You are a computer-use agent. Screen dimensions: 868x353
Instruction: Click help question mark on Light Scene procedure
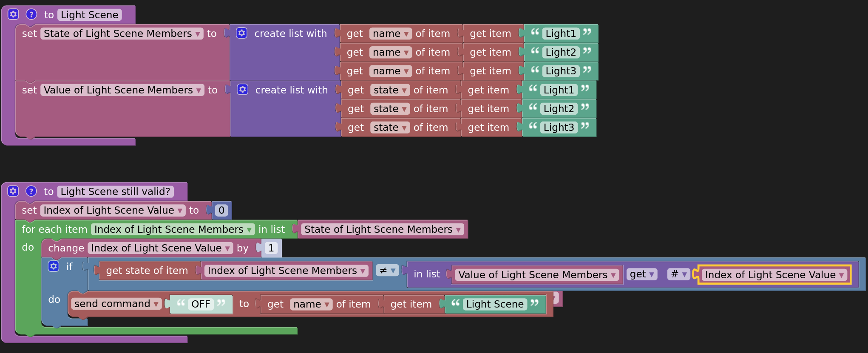31,14
